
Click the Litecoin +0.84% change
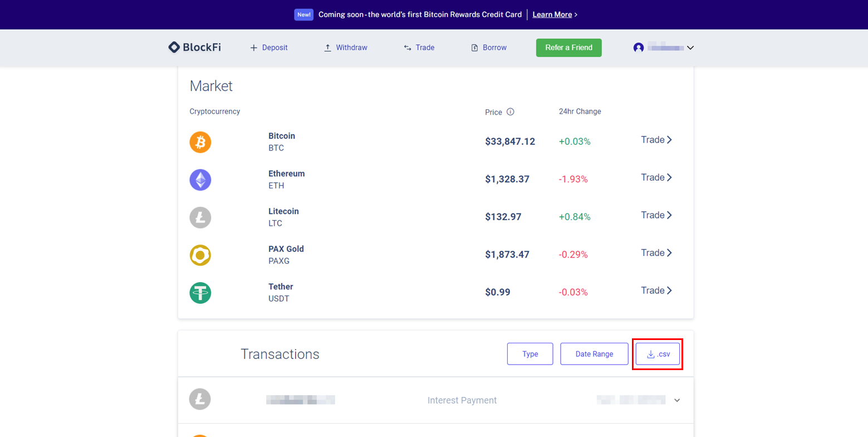[575, 217]
